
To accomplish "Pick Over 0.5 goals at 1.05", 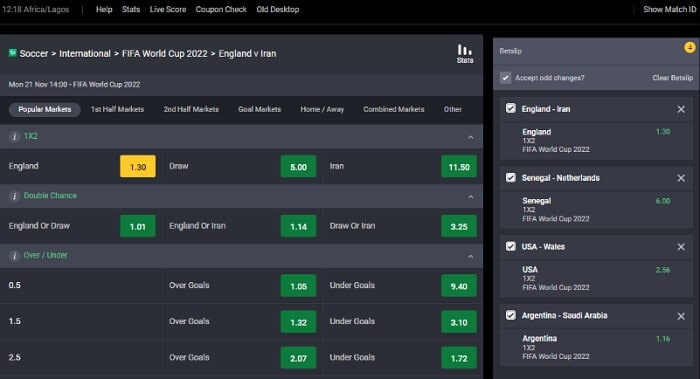I will coord(298,286).
